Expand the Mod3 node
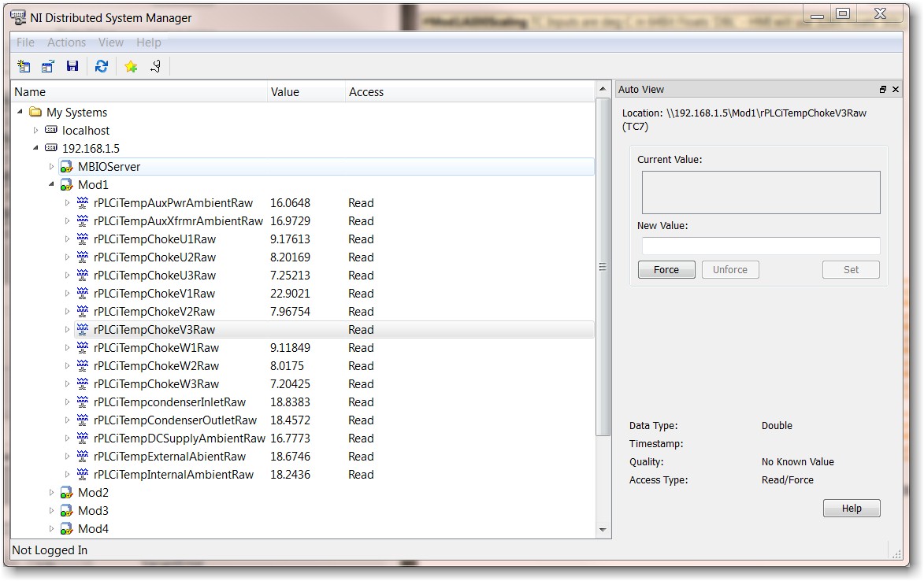Viewport: 924px width, 581px height. coord(51,510)
